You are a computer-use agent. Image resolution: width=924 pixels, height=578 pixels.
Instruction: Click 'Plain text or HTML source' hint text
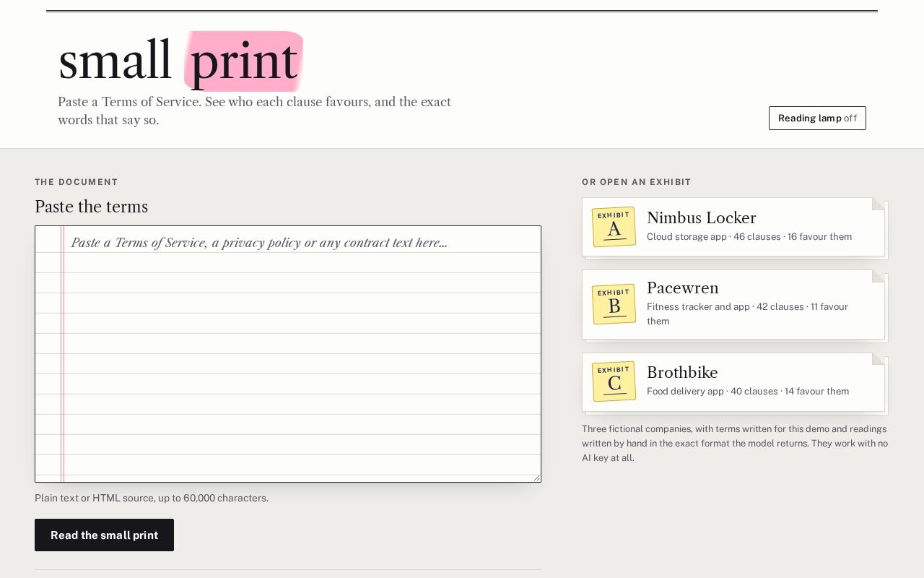[152, 498]
